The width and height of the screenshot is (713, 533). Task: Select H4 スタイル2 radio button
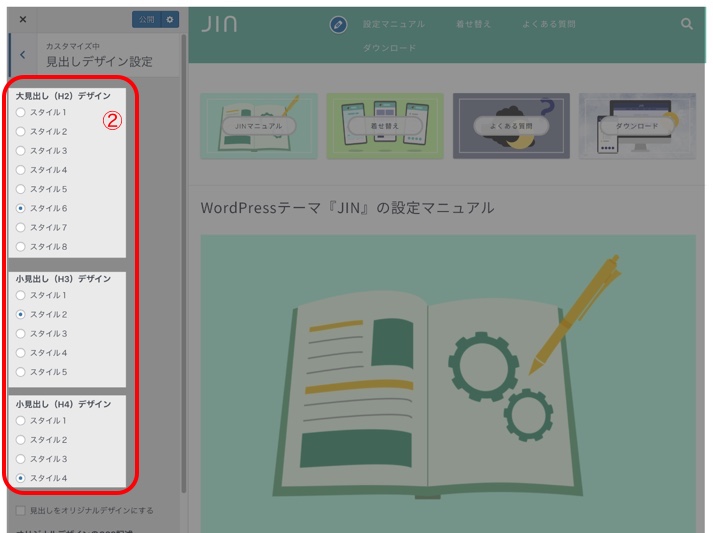tap(20, 440)
